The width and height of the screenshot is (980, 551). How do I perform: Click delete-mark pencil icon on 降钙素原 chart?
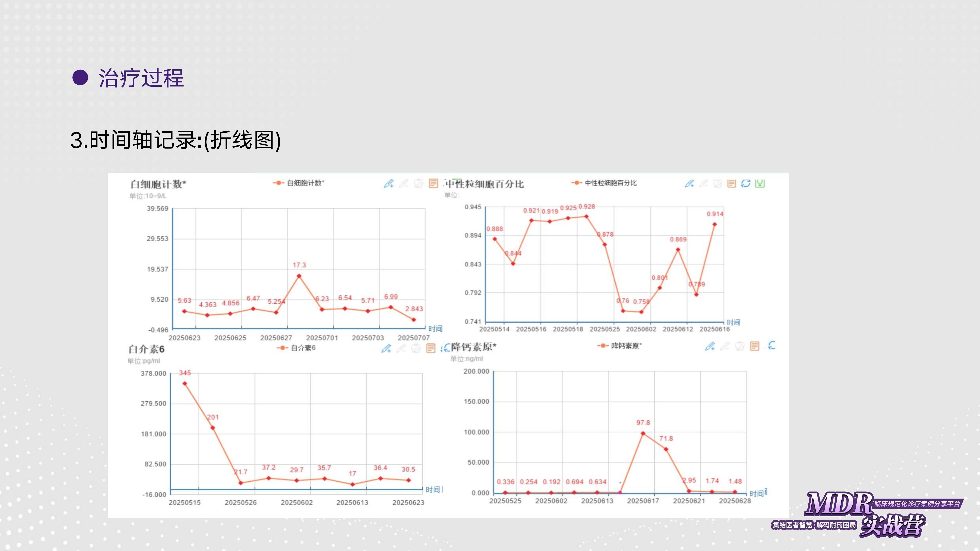click(x=725, y=346)
